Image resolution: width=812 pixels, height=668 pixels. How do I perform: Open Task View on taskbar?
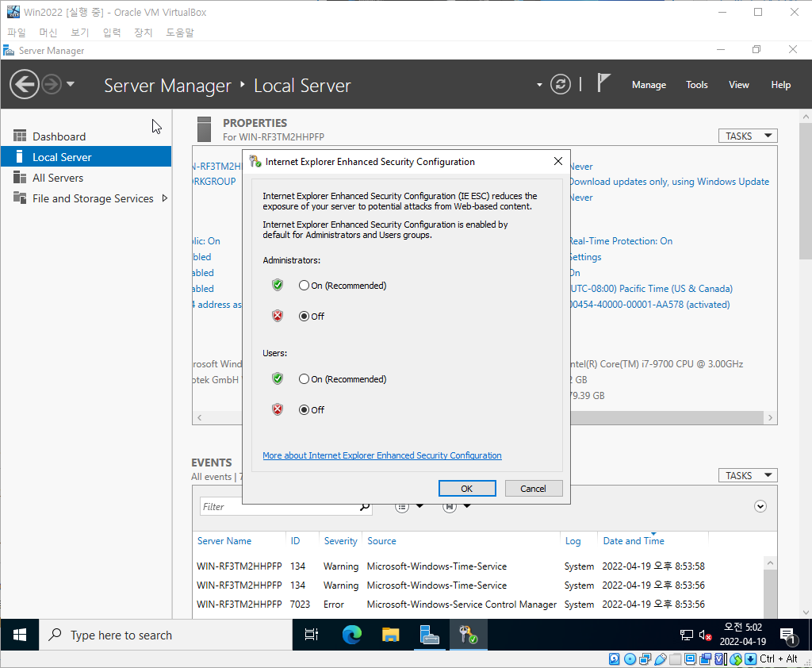pos(311,635)
